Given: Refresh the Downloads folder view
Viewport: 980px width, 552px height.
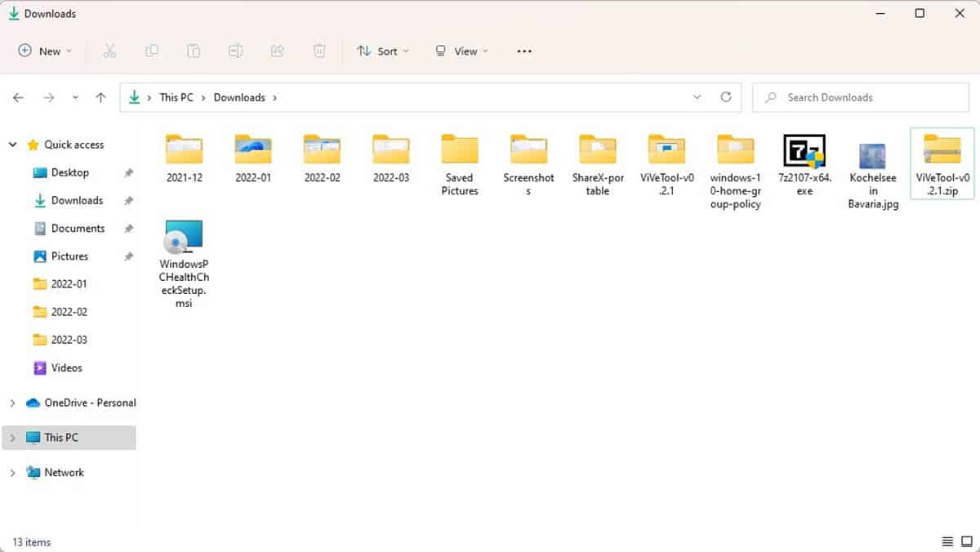Looking at the screenshot, I should click(x=726, y=97).
